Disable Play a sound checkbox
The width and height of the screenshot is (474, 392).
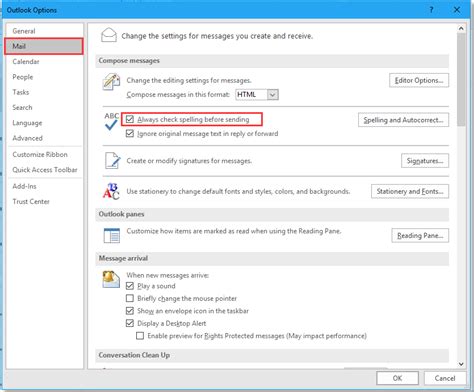(x=130, y=286)
